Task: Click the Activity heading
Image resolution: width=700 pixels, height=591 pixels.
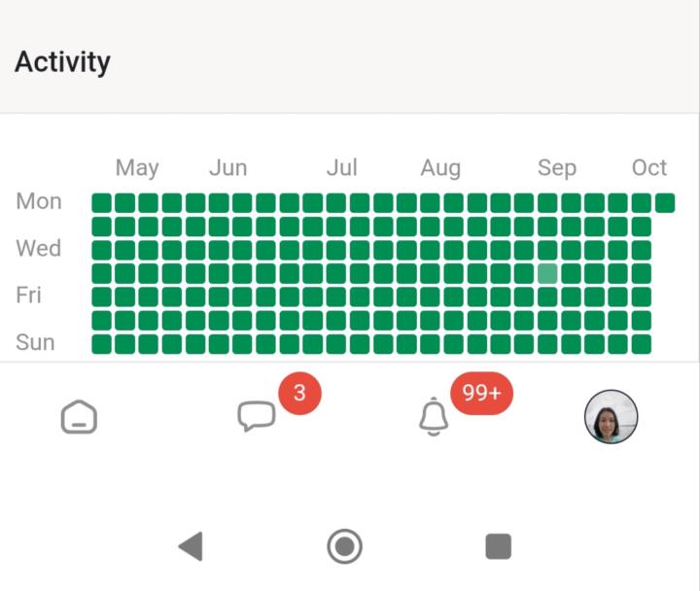Action: [62, 62]
